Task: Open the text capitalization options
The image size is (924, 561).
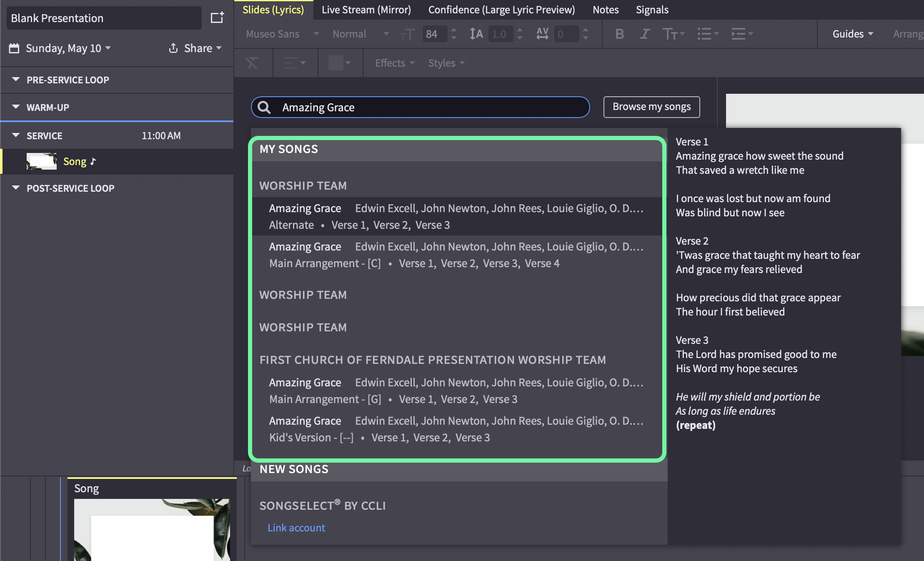Action: (x=674, y=34)
